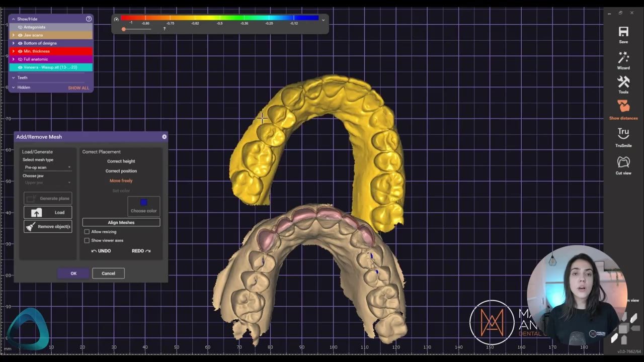Open the Show/Hide help question mark
This screenshot has width=644, height=362.
89,19
